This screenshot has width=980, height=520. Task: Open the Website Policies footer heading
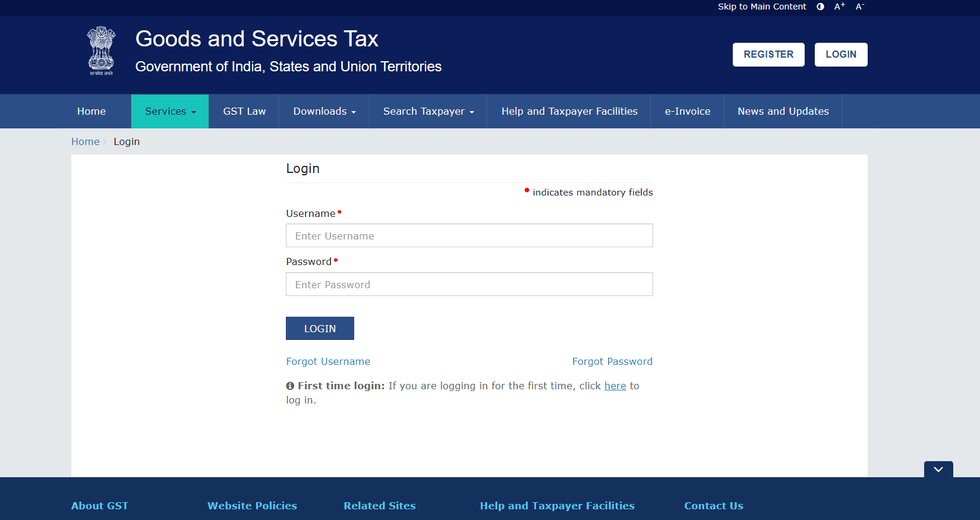coord(252,506)
